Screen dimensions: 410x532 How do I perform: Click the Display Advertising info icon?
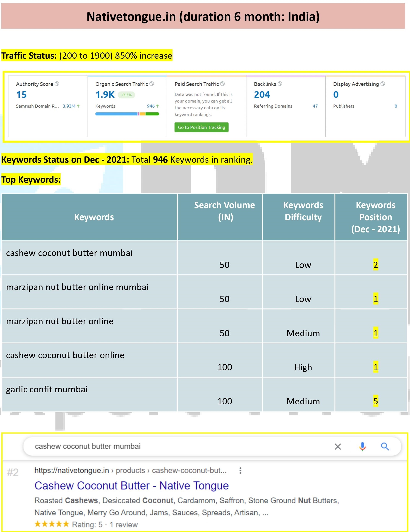tap(383, 84)
